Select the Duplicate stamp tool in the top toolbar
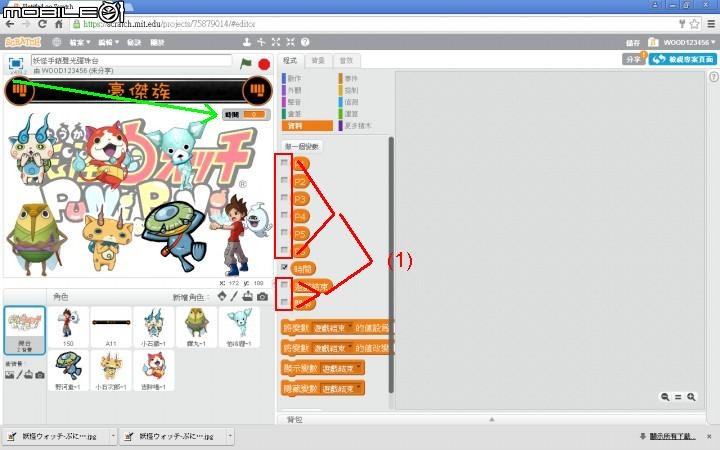Image resolution: width=720 pixels, height=450 pixels. point(247,42)
